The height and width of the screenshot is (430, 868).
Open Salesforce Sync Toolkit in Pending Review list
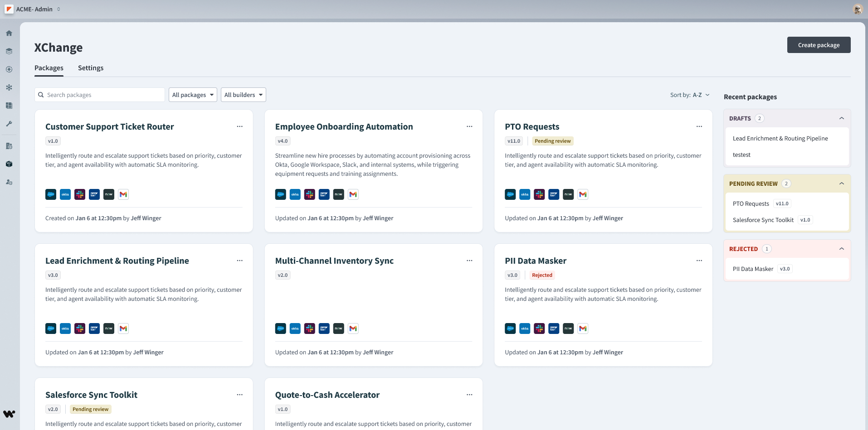763,220
